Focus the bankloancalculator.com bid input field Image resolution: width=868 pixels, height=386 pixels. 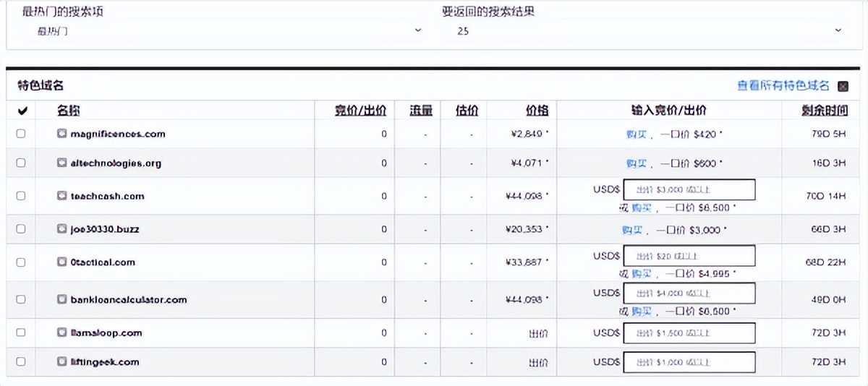[x=689, y=293]
